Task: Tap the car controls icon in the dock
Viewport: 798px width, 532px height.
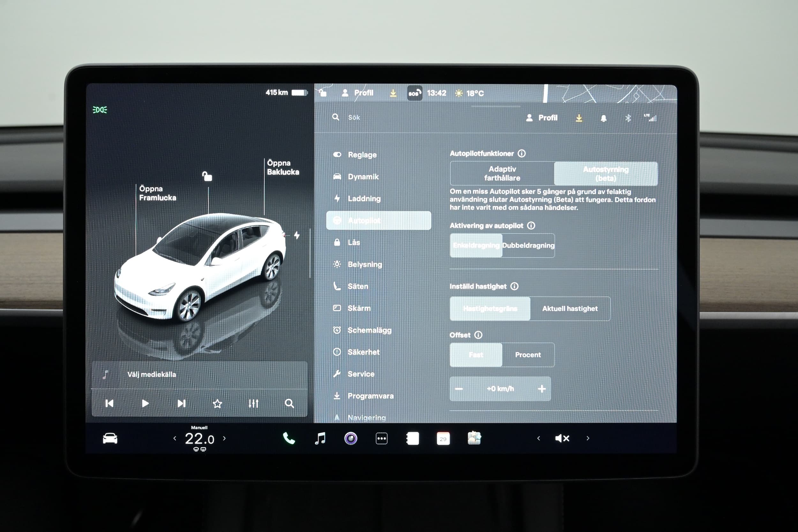Action: tap(110, 438)
